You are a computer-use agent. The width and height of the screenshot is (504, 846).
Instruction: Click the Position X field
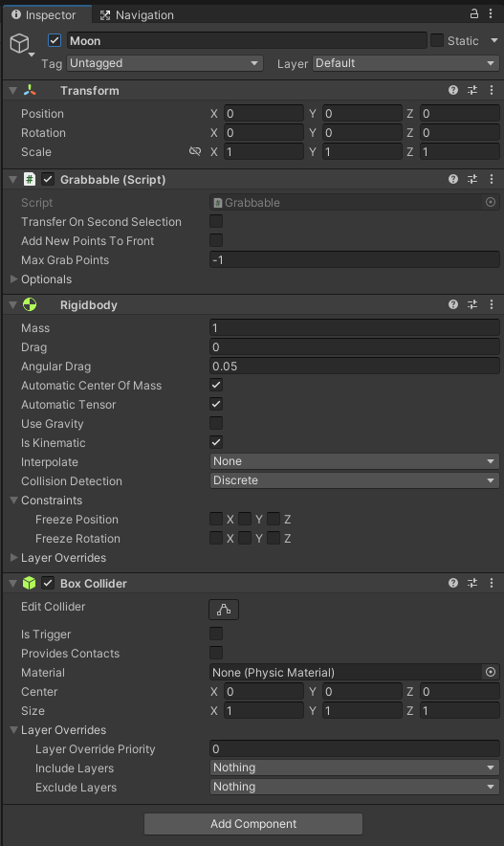point(264,113)
